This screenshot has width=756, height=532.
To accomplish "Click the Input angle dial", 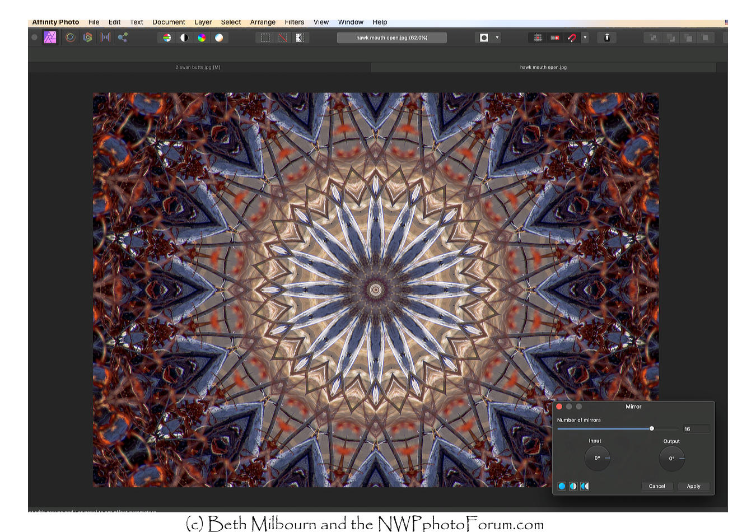I will click(598, 458).
